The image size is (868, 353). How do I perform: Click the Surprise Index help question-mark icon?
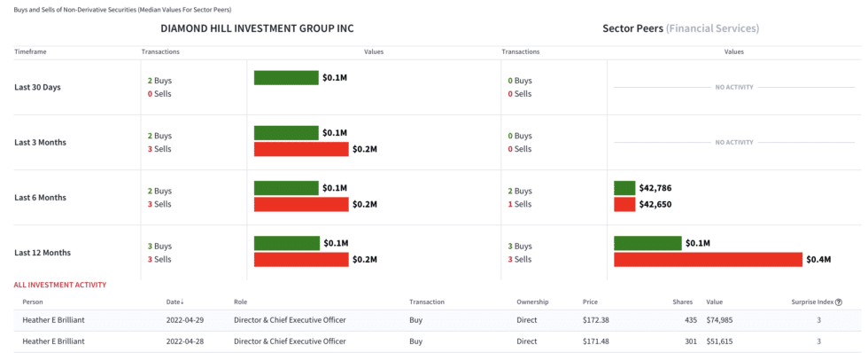coord(839,302)
